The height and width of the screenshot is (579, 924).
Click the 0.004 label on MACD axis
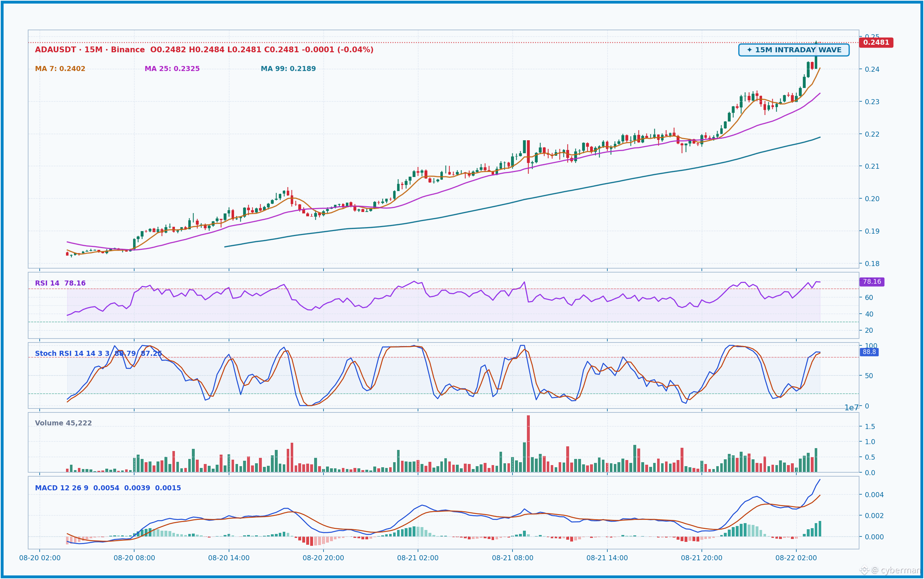874,495
